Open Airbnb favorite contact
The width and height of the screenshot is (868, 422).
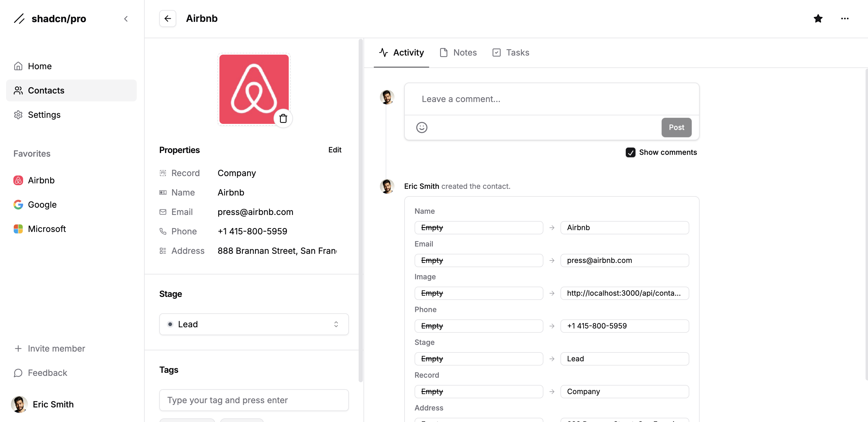[71, 180]
